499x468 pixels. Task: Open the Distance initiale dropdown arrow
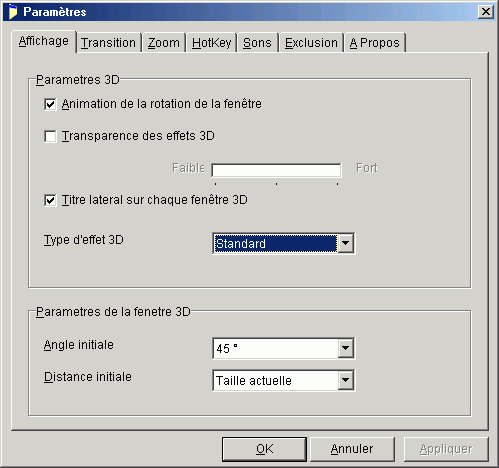(x=346, y=380)
